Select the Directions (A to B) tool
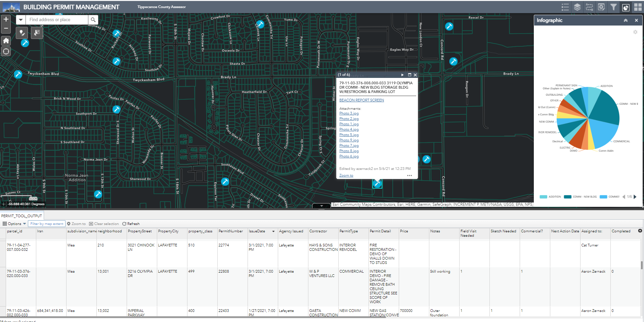This screenshot has height=322, width=644. point(589,7)
